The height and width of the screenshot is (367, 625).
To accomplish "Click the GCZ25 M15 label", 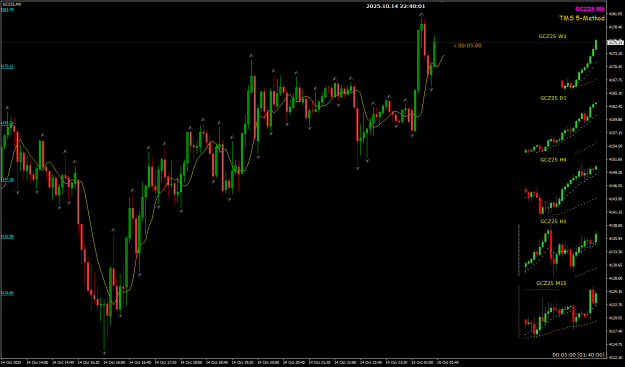I will point(551,283).
